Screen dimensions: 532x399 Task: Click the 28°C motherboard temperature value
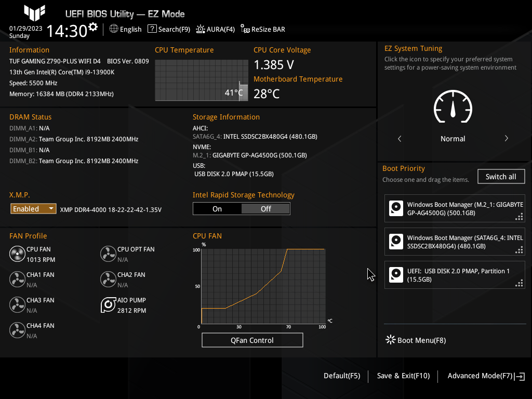click(x=267, y=94)
